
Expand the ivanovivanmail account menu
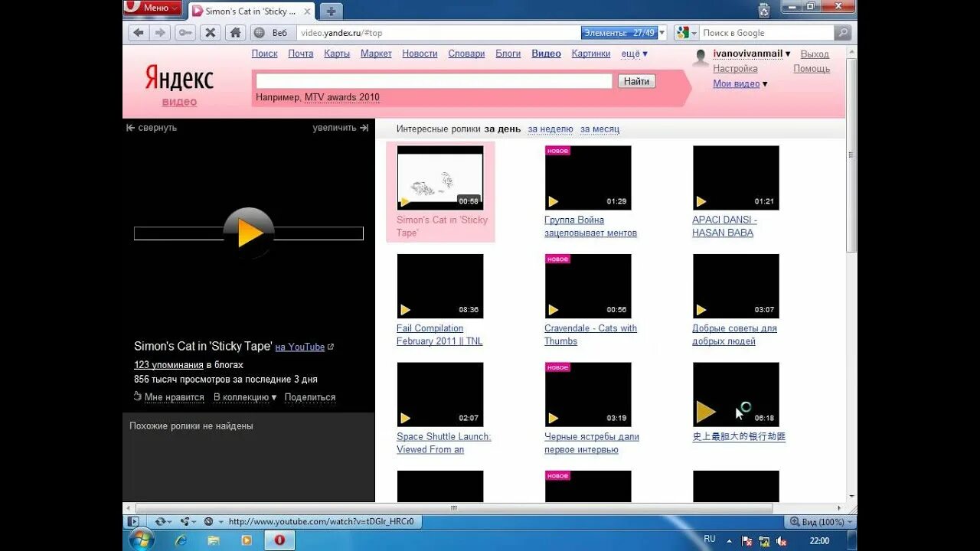(x=752, y=54)
